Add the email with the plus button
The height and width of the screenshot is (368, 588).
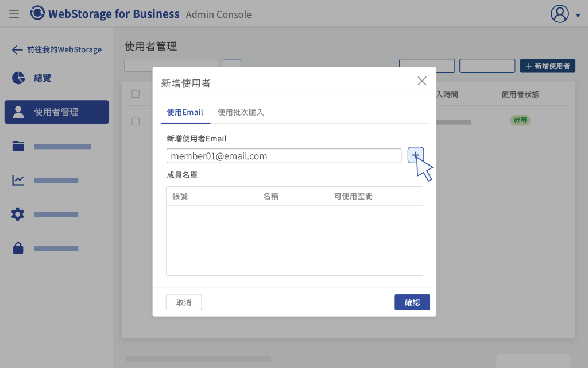(416, 155)
